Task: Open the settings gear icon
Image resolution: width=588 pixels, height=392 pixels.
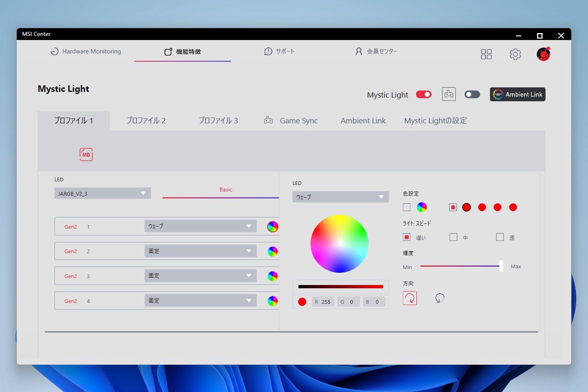Action: [x=515, y=54]
